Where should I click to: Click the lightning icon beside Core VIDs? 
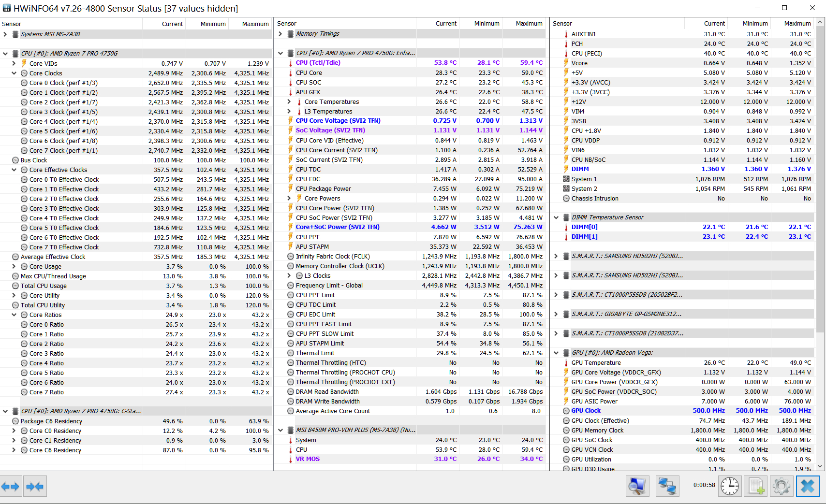(x=24, y=63)
